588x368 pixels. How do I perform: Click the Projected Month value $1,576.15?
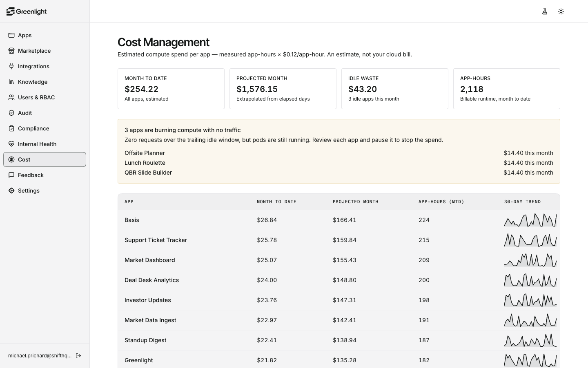click(257, 89)
